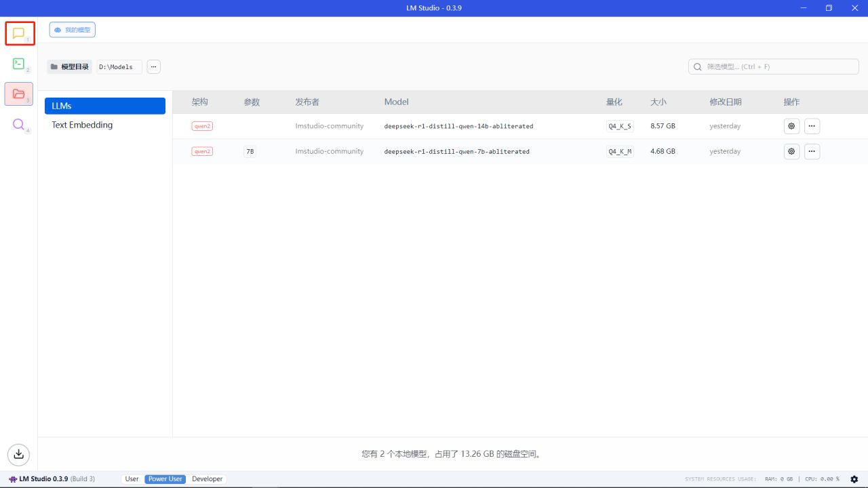The height and width of the screenshot is (488, 868).
Task: Switch to User mode
Action: pyautogui.click(x=132, y=479)
